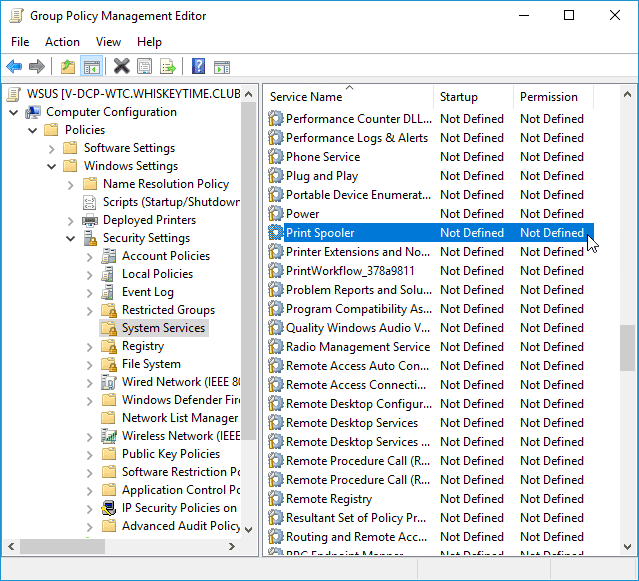
Task: Click the tree pane scroll-down arrow
Action: [249, 530]
